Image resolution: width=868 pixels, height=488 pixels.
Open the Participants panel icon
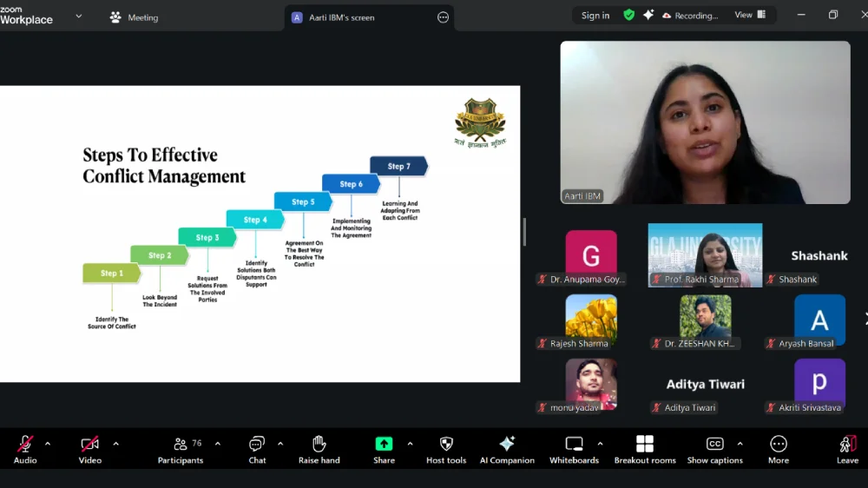tap(181, 445)
